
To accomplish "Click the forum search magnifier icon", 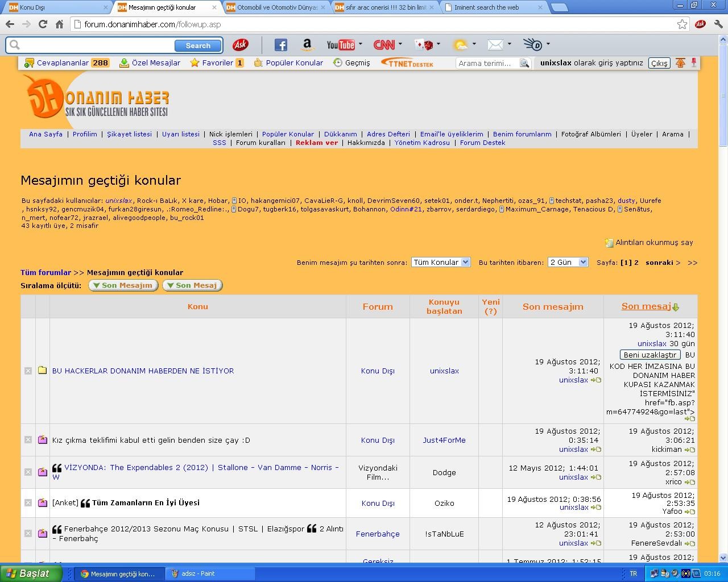I will coord(524,63).
